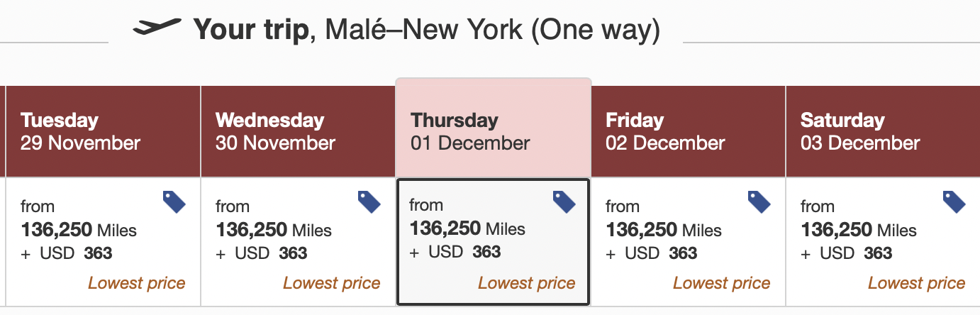Image resolution: width=980 pixels, height=315 pixels.
Task: Click the price tag icon for Tuesday 29 November
Action: 174,202
